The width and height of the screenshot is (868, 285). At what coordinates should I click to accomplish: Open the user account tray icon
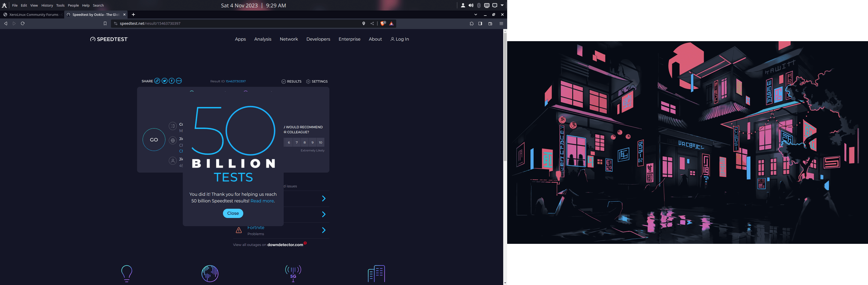[x=463, y=5]
